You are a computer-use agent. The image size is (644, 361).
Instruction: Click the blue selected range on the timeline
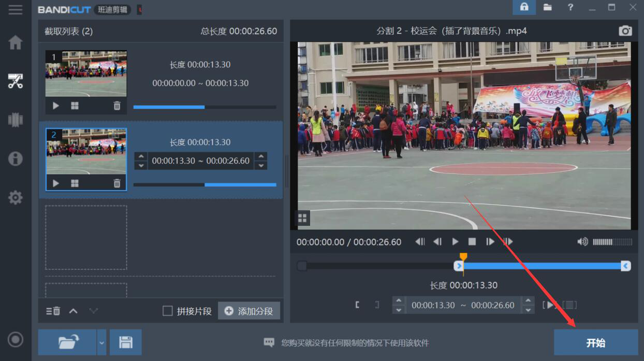point(542,266)
